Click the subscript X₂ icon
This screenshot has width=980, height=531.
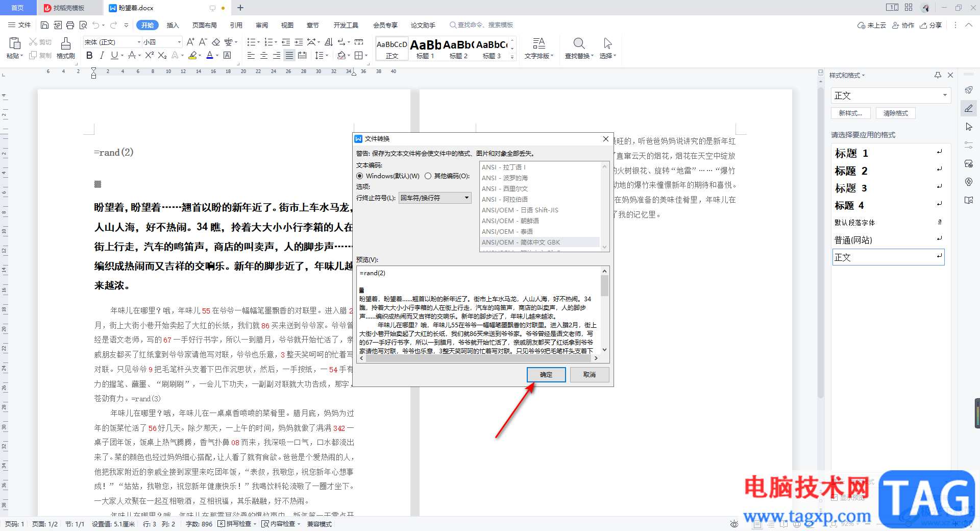tap(162, 55)
